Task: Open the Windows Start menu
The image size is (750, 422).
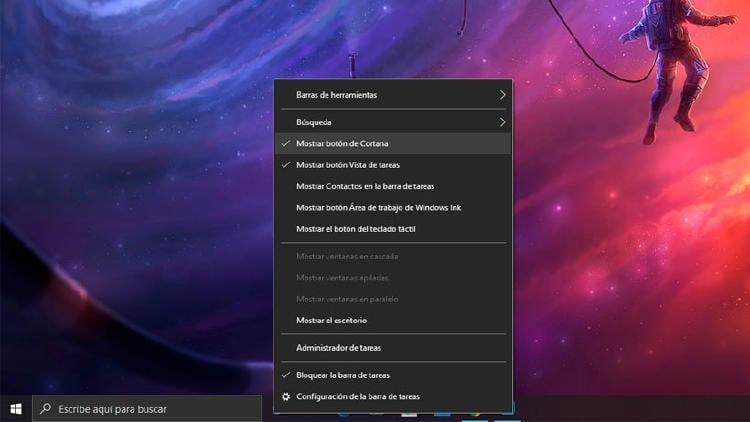Action: [x=16, y=408]
